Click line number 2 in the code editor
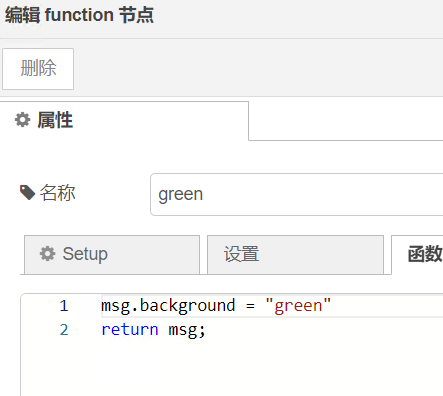The height and width of the screenshot is (396, 443). (x=64, y=330)
